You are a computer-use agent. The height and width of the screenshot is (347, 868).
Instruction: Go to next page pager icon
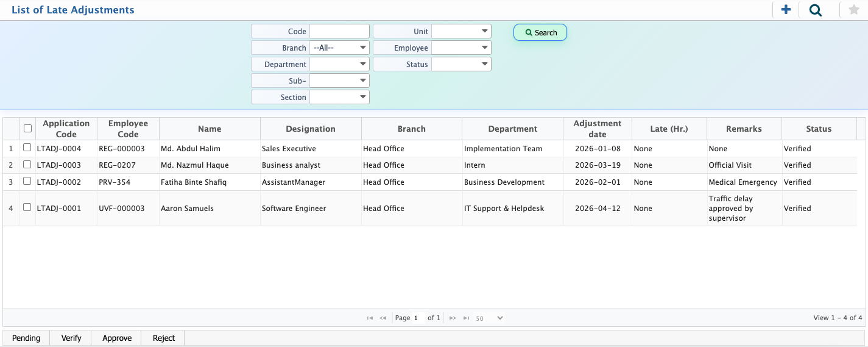(453, 318)
